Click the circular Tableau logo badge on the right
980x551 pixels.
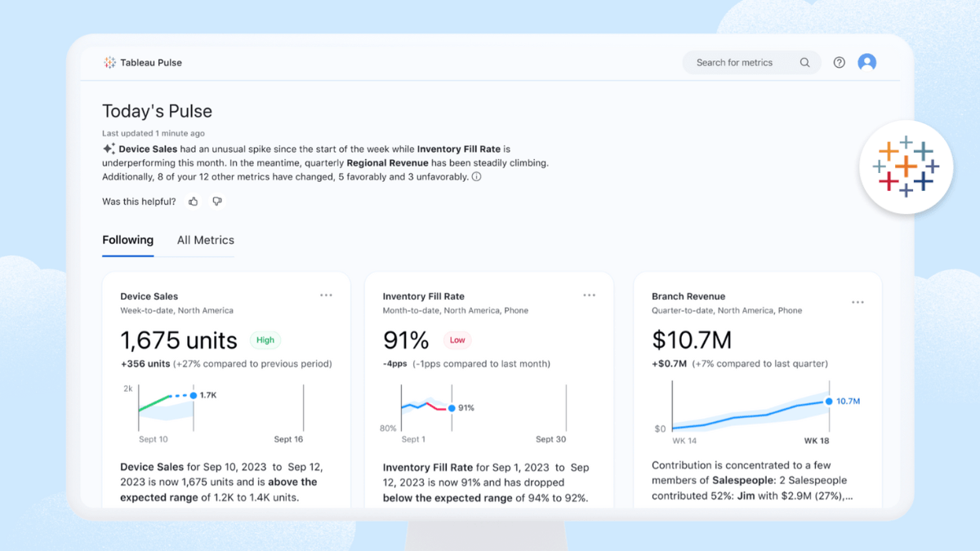pos(906,167)
